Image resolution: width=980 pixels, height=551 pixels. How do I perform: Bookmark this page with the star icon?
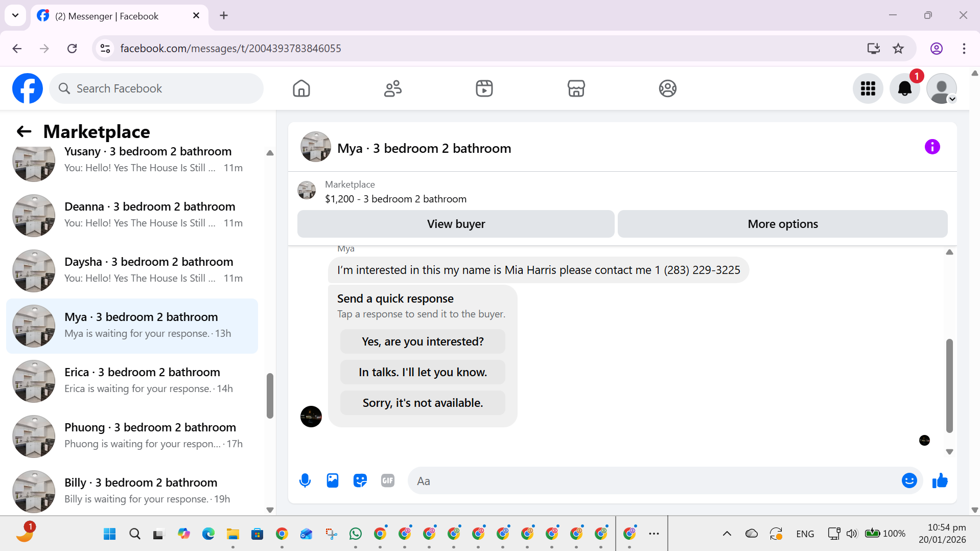[x=898, y=49]
